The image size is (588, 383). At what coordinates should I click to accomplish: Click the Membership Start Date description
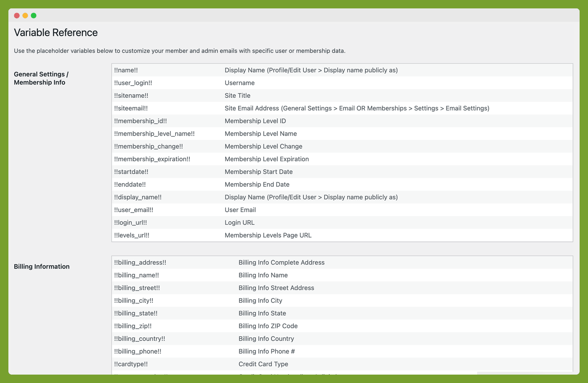pos(259,172)
